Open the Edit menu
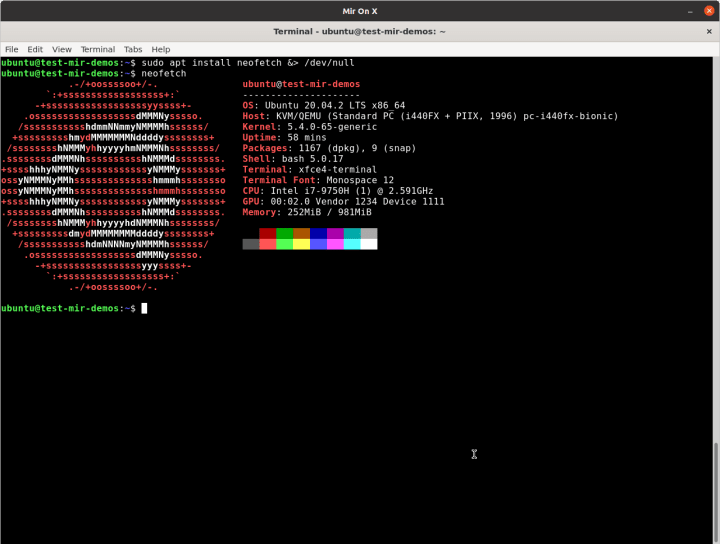Screen dimensions: 720x544 35,49
